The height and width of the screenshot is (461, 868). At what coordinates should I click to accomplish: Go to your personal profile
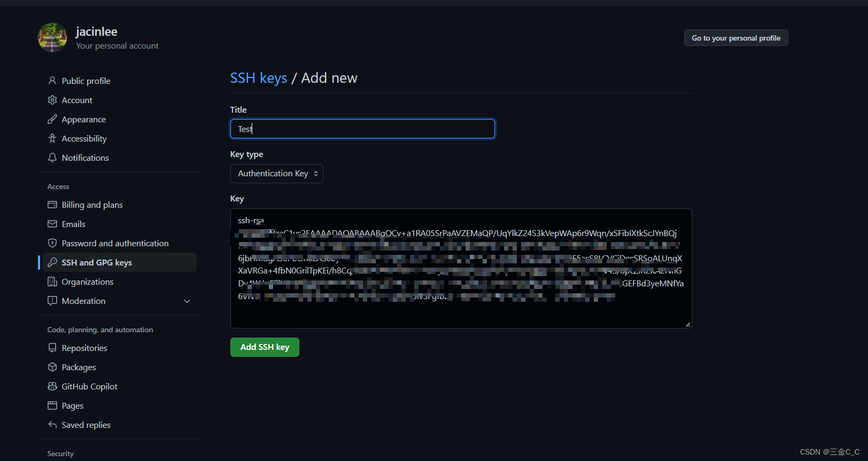736,38
